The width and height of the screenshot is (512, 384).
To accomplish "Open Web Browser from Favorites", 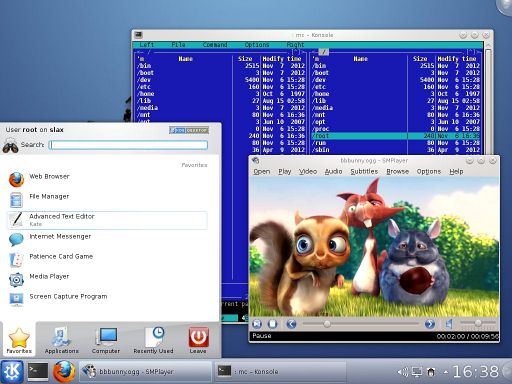I will [x=107, y=179].
